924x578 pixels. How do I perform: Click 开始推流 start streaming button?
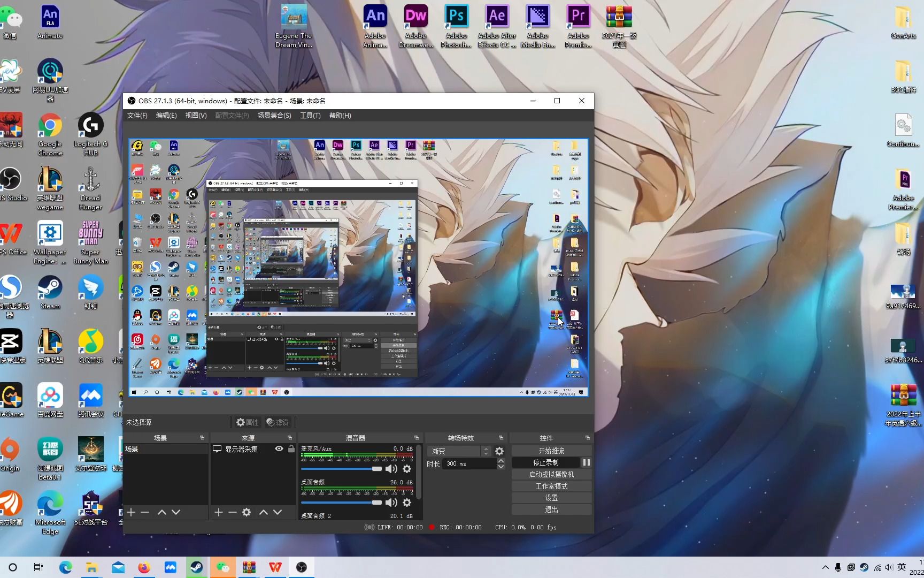551,451
